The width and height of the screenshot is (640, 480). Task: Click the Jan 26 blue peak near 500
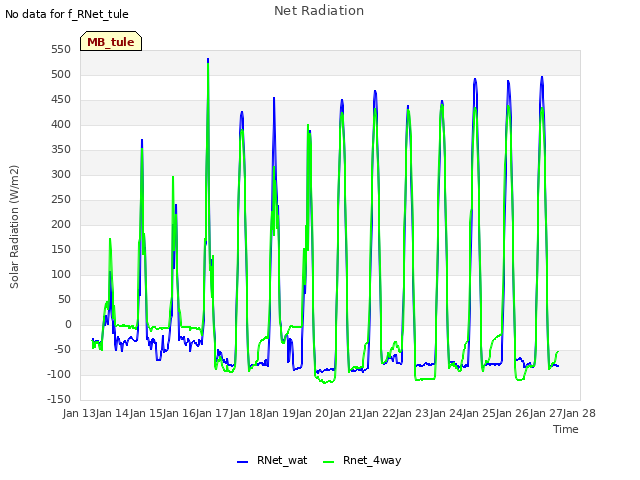coord(542,78)
